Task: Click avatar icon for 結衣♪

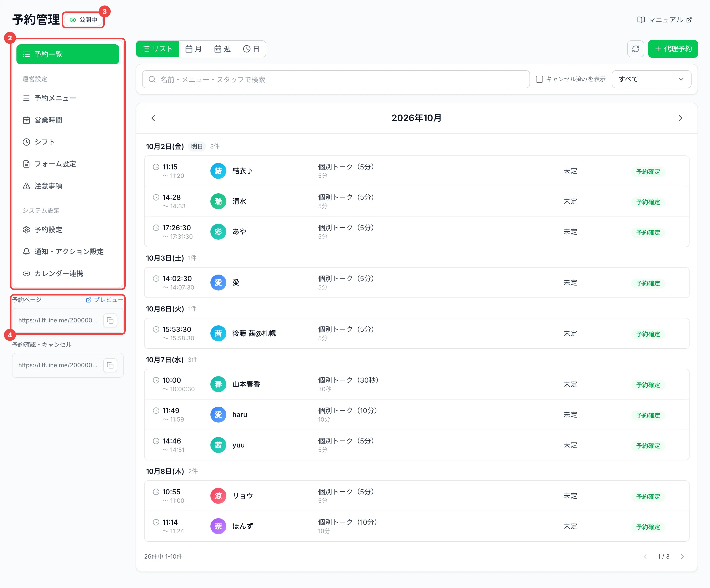Action: (218, 171)
